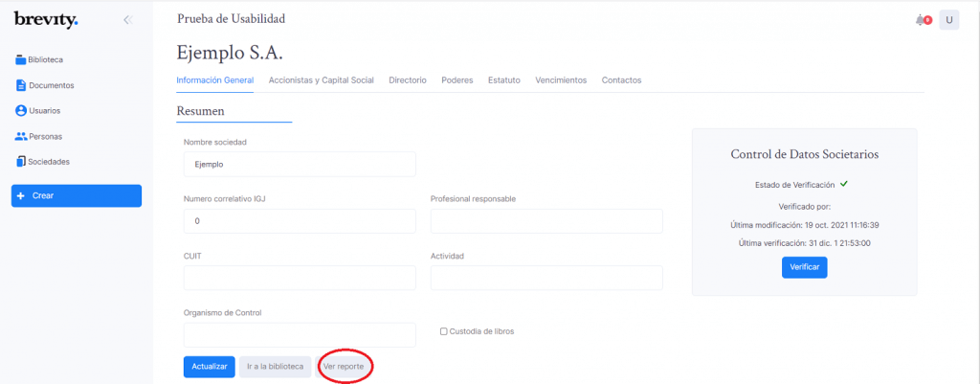Click the Actualizar button
The image size is (980, 384).
[210, 367]
